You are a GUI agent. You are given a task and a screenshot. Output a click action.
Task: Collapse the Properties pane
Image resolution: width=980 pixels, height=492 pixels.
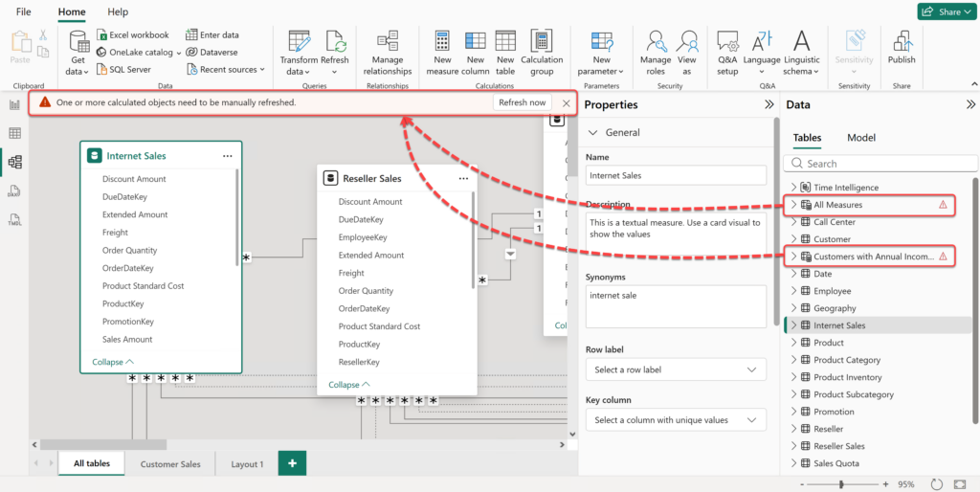click(769, 105)
